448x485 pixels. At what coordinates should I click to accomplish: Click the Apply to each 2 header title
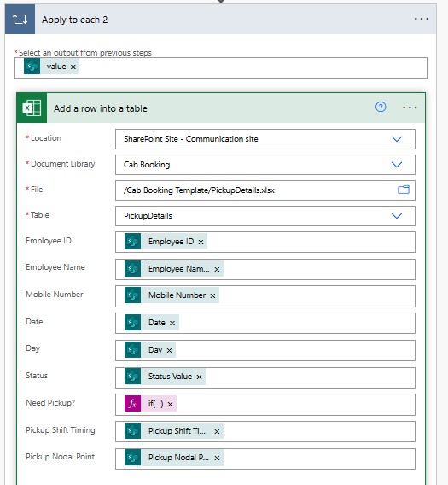click(75, 20)
